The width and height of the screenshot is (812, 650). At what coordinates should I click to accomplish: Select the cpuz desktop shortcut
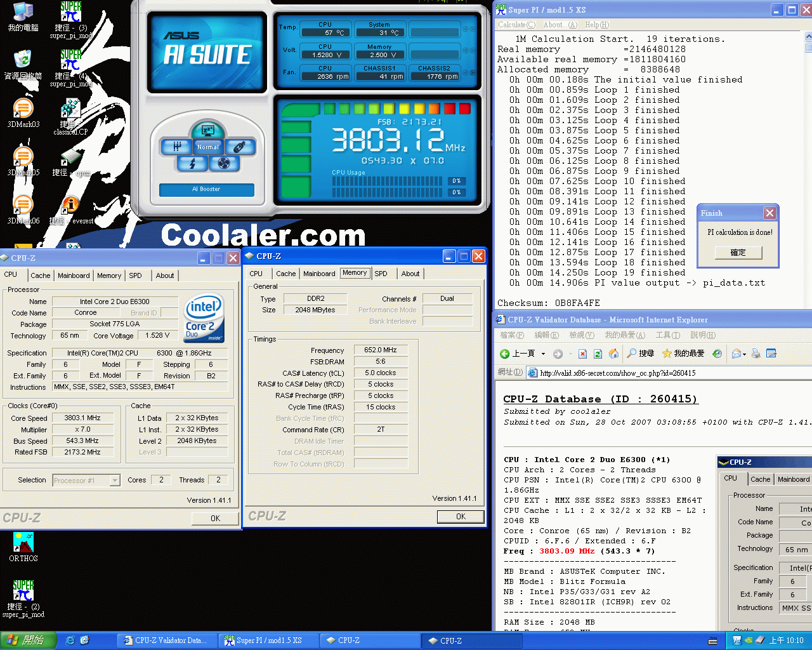[71, 161]
